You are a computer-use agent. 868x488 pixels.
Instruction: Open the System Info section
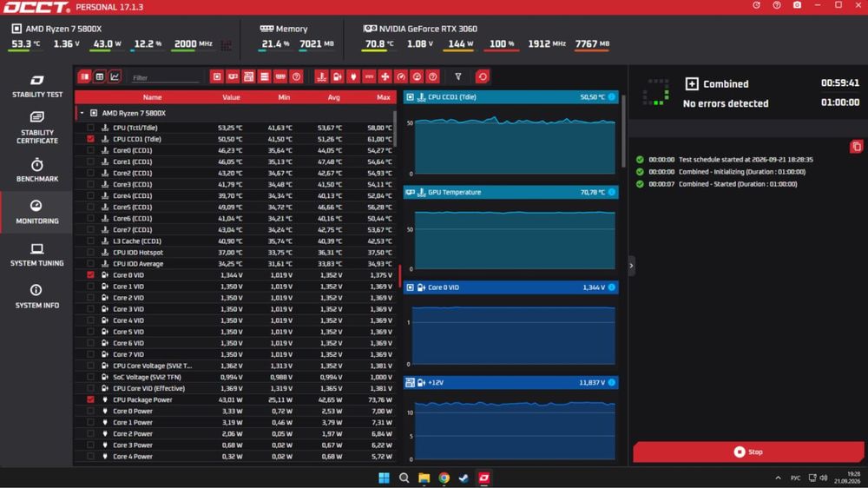tap(37, 296)
